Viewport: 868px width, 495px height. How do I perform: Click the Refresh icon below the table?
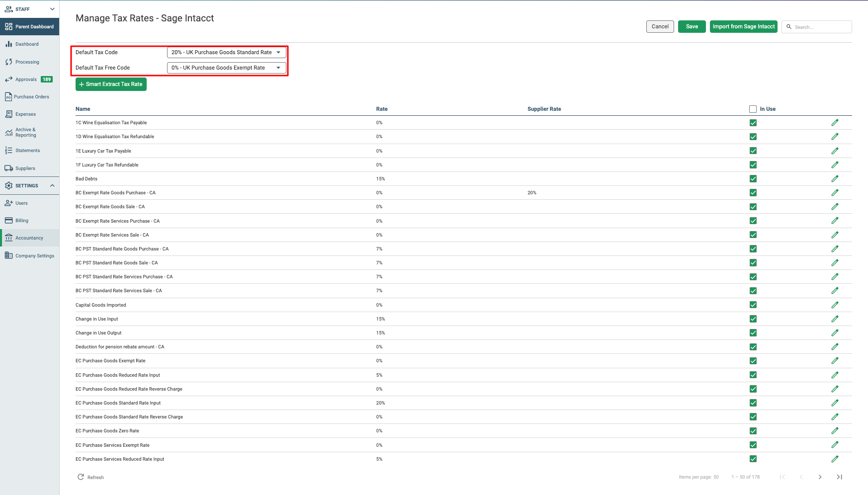click(x=81, y=477)
